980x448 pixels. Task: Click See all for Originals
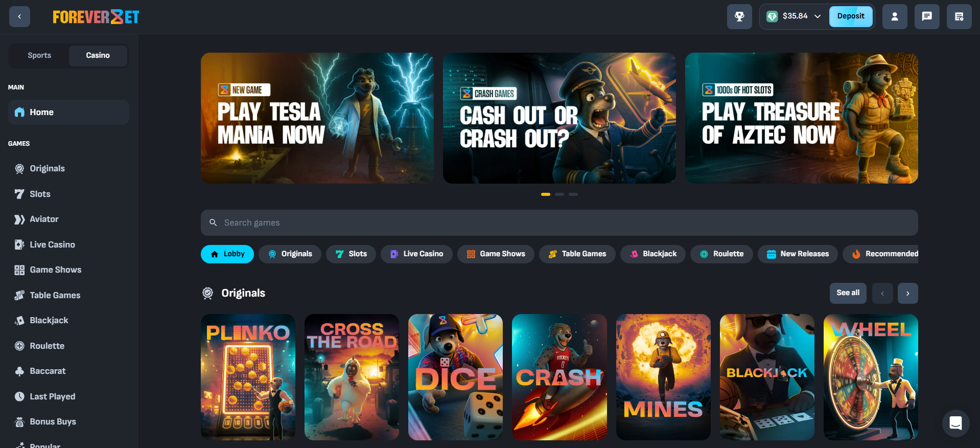(x=848, y=293)
